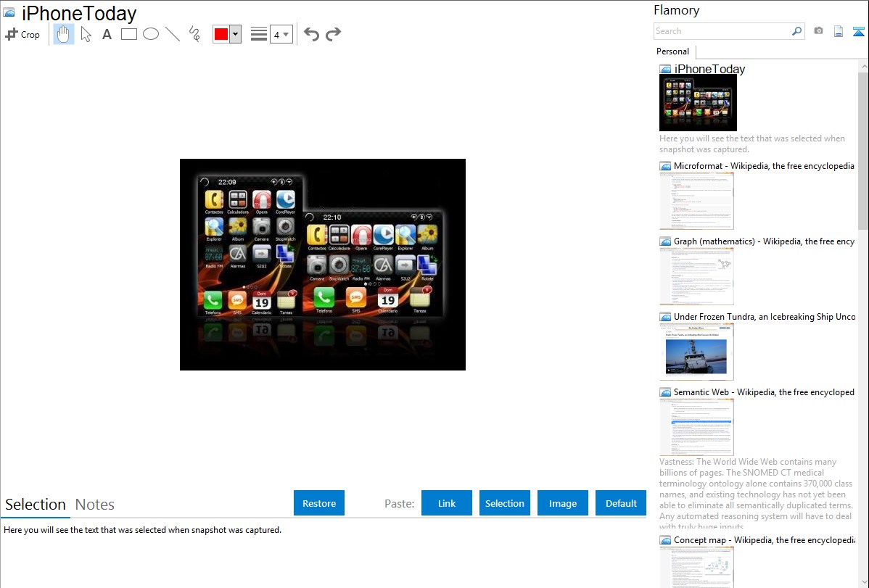The image size is (869, 588).
Task: Open the Notes tab
Action: pos(95,505)
